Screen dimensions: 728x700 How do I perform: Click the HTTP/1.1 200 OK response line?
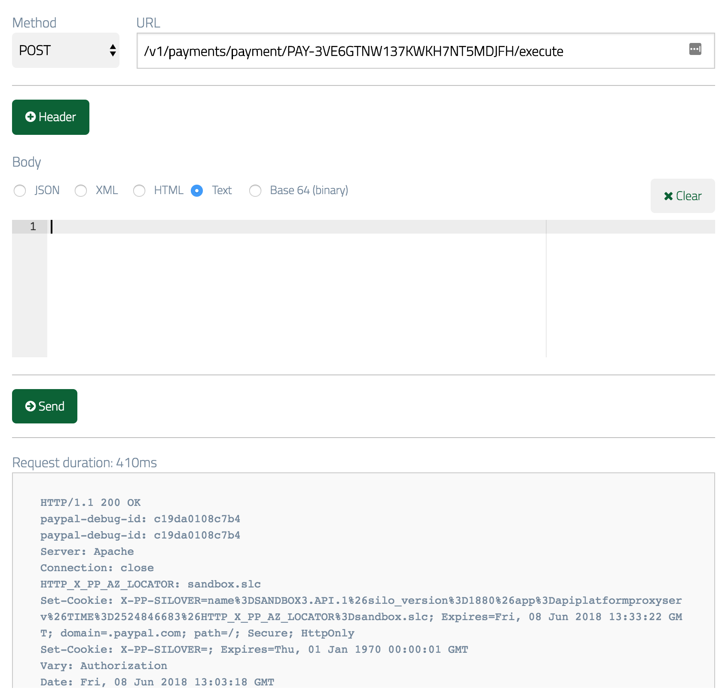(x=91, y=502)
